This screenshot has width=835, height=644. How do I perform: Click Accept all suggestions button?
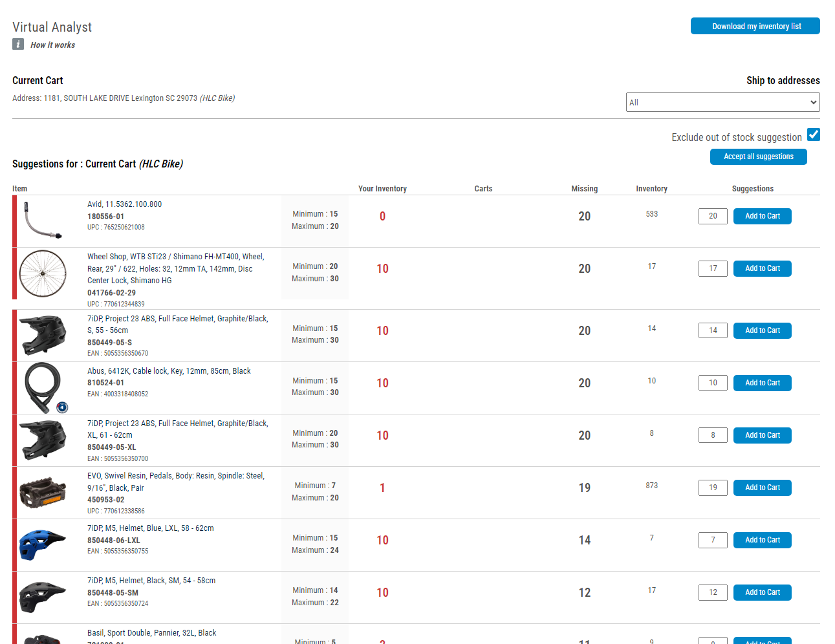pos(758,156)
